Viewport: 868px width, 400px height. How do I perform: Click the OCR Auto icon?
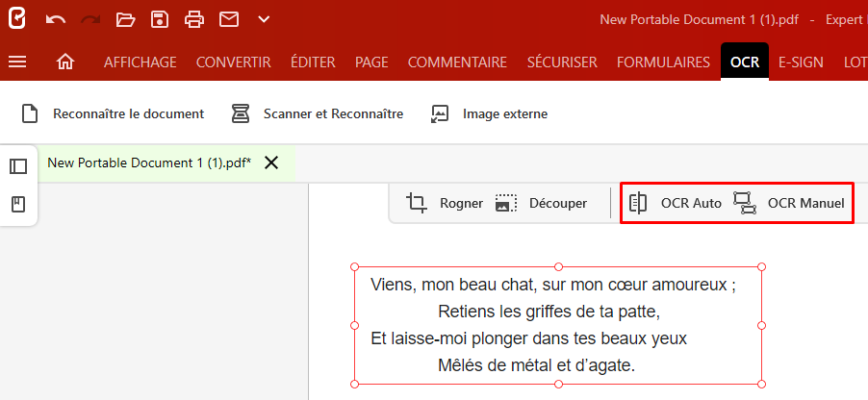pyautogui.click(x=638, y=203)
